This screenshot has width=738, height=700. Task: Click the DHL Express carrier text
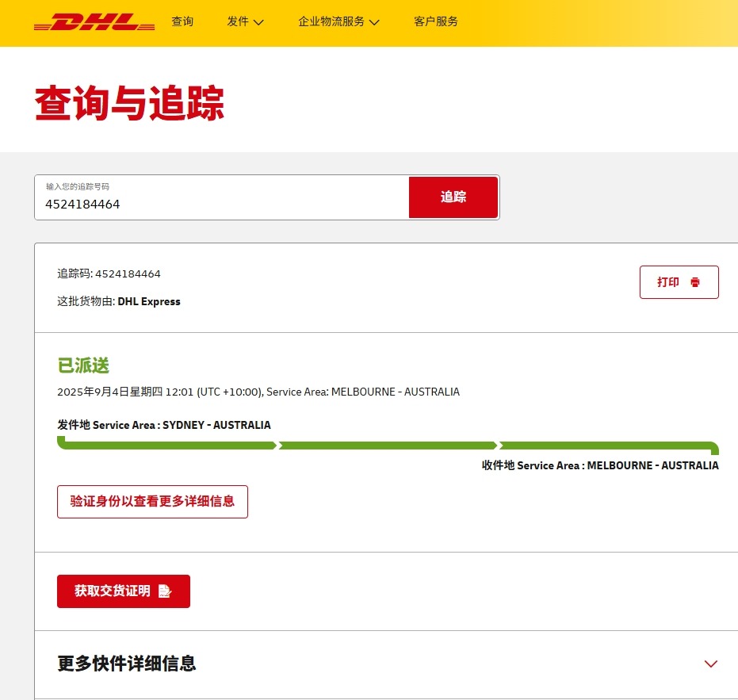pos(149,302)
